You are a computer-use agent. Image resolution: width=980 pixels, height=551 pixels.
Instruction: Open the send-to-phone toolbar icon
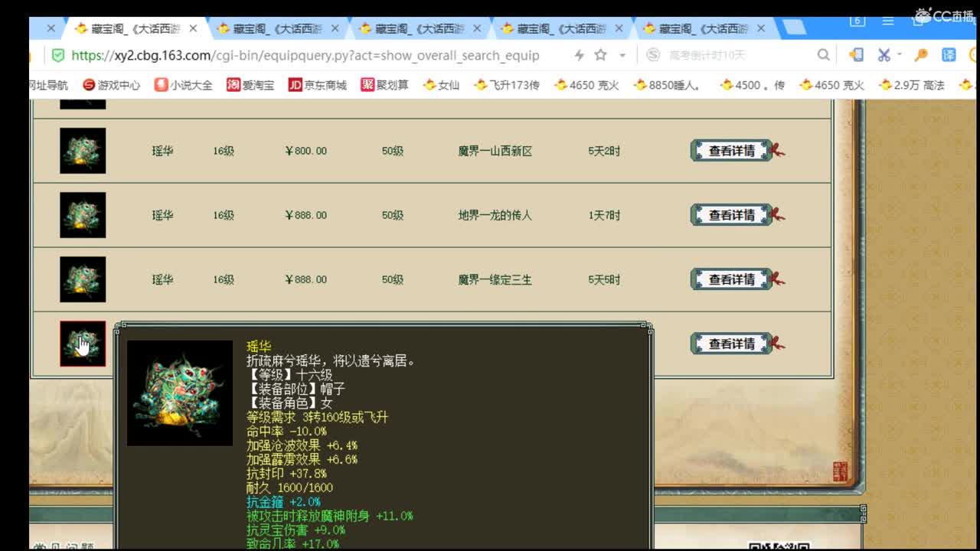(856, 55)
